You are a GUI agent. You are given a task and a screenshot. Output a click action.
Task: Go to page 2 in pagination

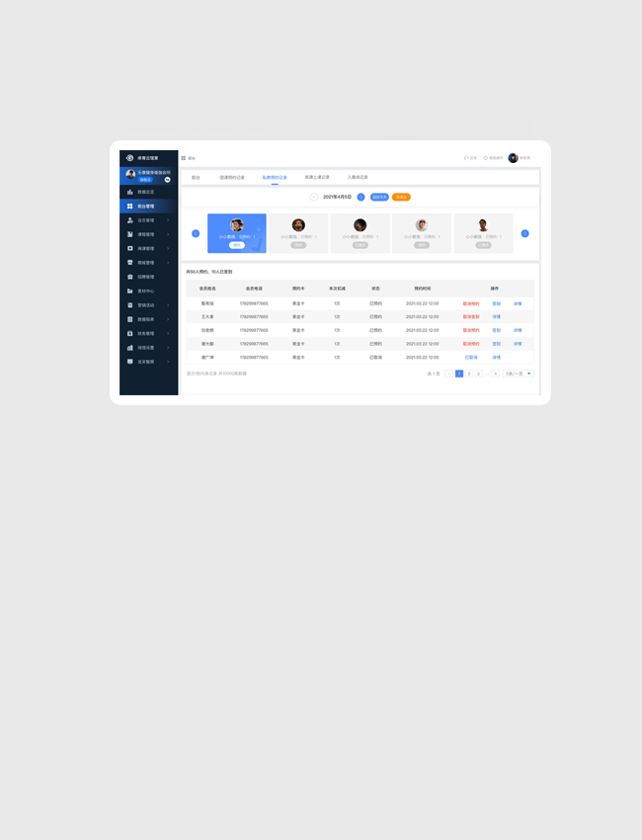(469, 374)
